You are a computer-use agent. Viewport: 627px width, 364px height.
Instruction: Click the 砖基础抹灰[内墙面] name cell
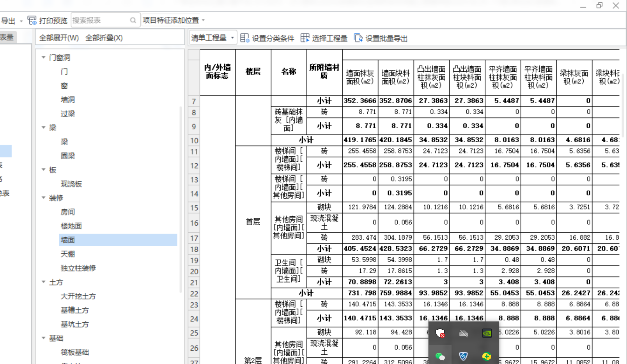(289, 120)
